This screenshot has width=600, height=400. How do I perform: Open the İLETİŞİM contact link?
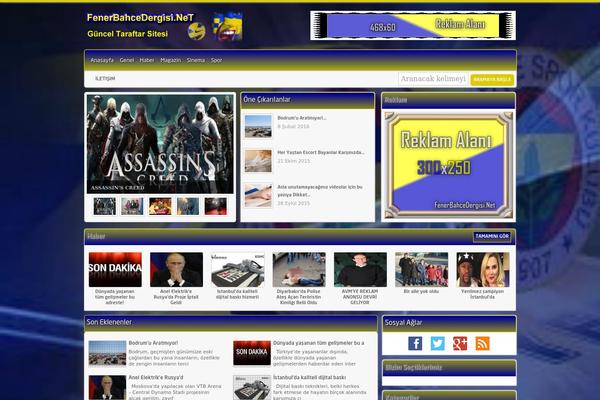tap(105, 78)
